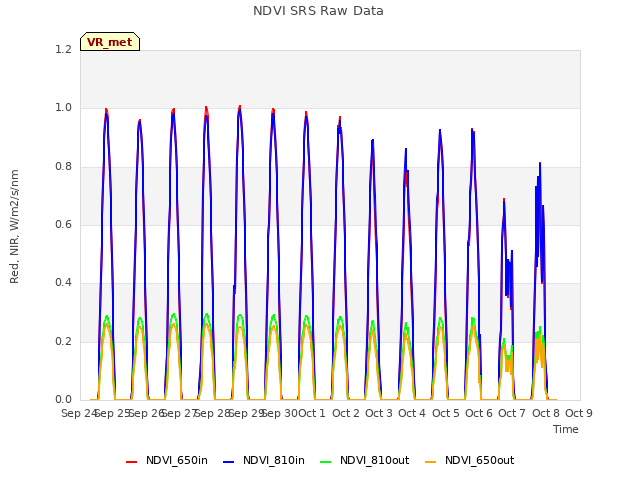Image resolution: width=640 pixels, height=480 pixels.
Task: Select the NDVI_810in legend entry
Action: pyautogui.click(x=264, y=460)
